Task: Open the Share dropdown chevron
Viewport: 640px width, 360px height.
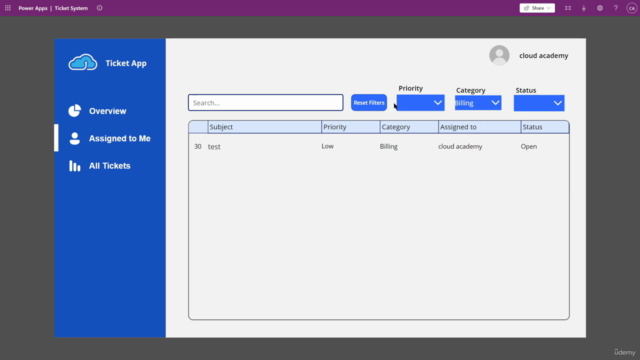Action: pyautogui.click(x=549, y=8)
